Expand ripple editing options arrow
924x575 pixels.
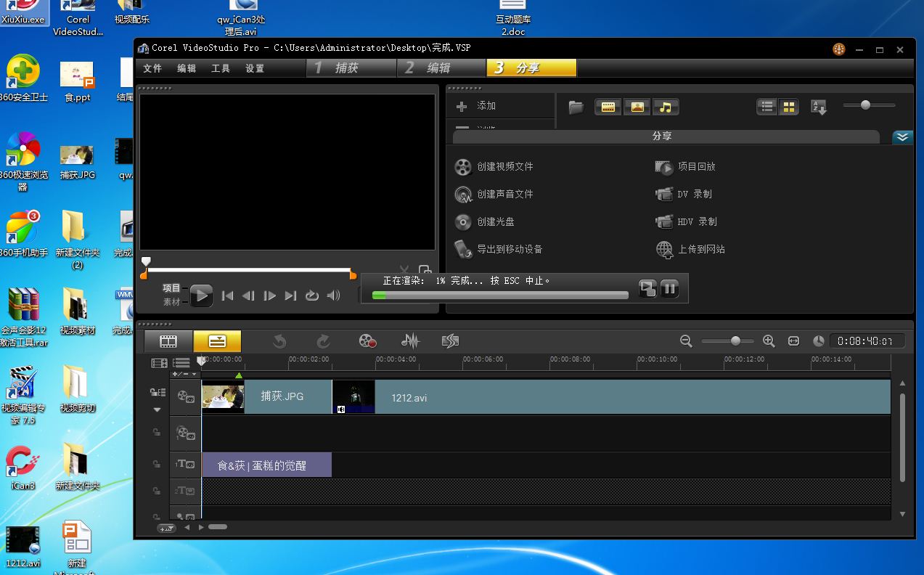(157, 409)
